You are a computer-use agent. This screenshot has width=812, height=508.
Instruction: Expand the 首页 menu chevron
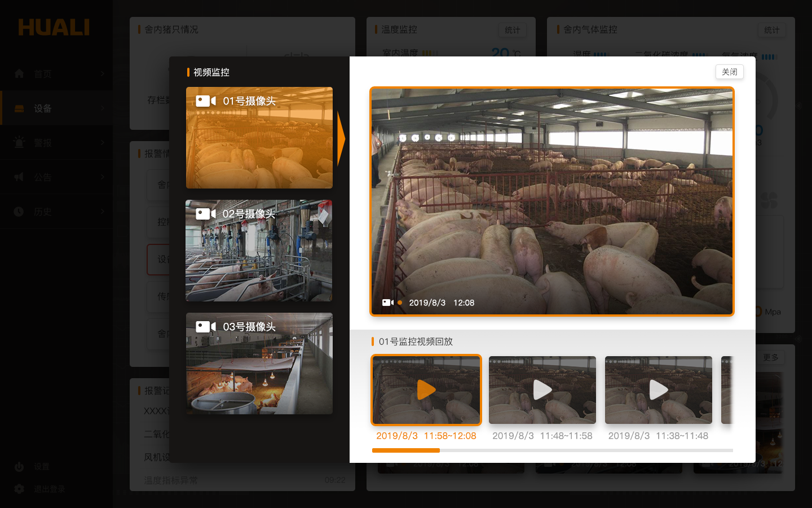pyautogui.click(x=102, y=74)
